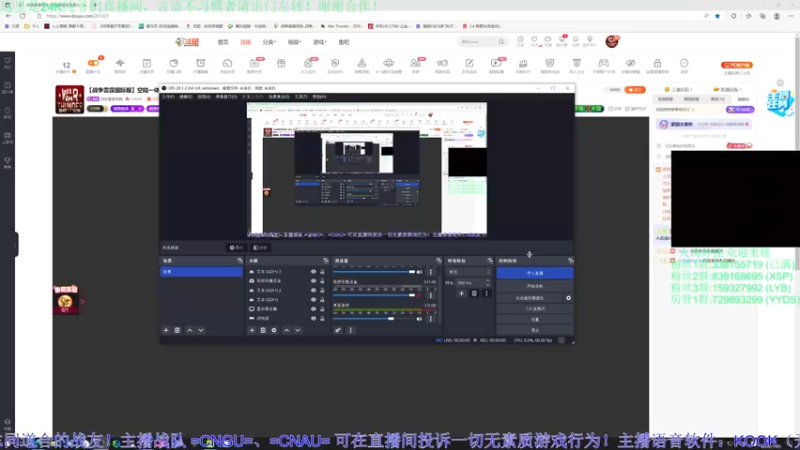Pop out the Controls dock

pos(570,261)
